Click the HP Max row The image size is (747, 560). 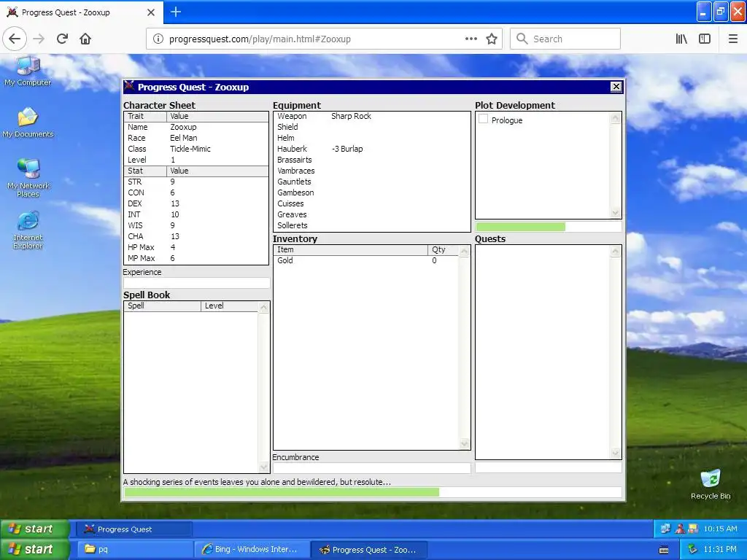[196, 248]
